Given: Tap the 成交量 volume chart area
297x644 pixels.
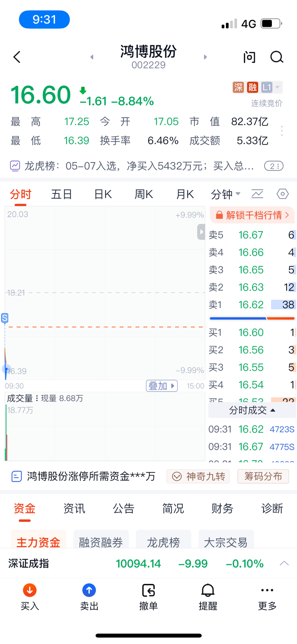Looking at the screenshot, I should pos(105,426).
